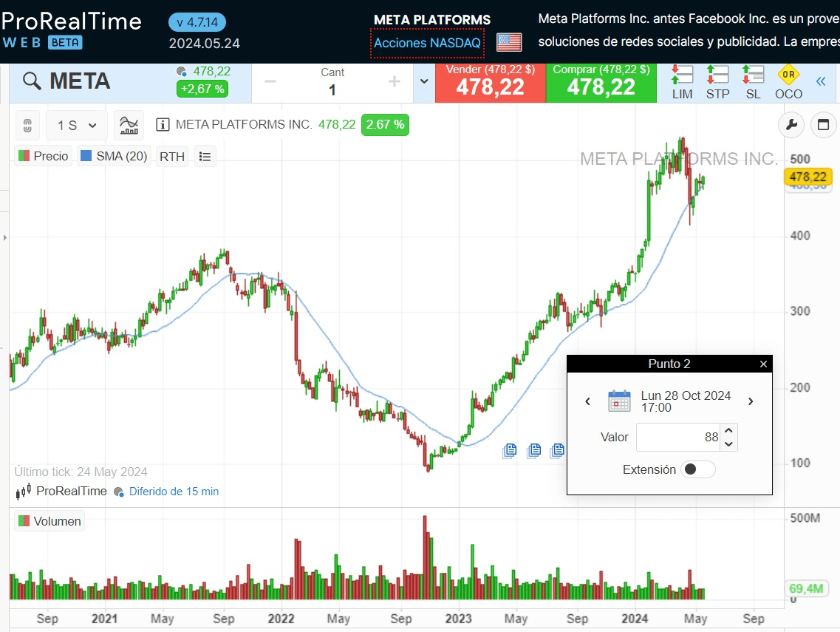Expand order options dropdown beside quantity
The width and height of the screenshot is (840, 632).
(x=424, y=81)
